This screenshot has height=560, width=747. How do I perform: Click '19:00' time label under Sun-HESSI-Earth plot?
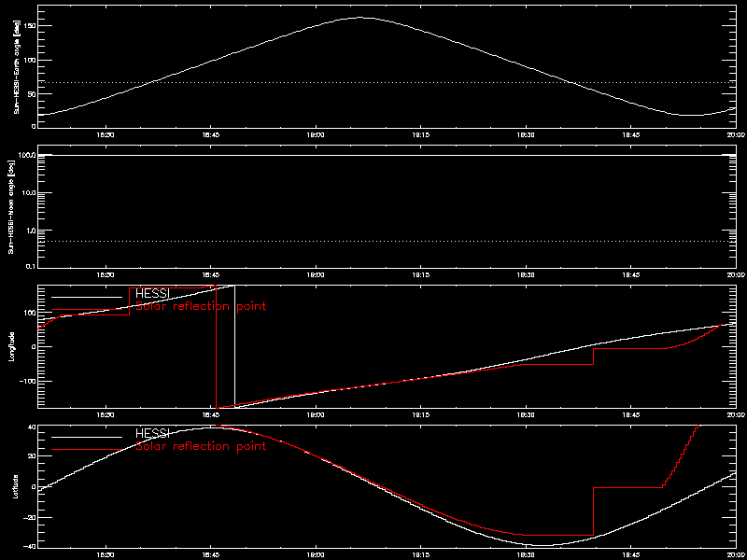tap(316, 135)
